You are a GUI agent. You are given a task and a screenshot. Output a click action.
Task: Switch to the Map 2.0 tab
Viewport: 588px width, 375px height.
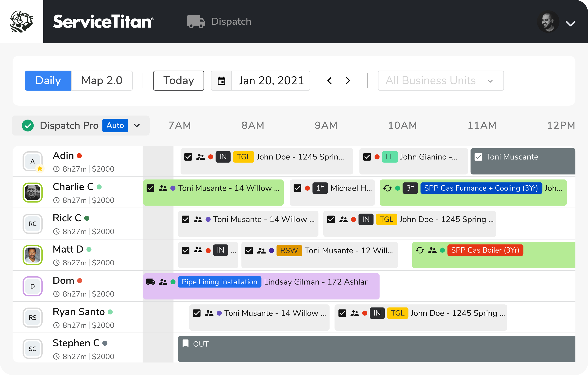(102, 81)
